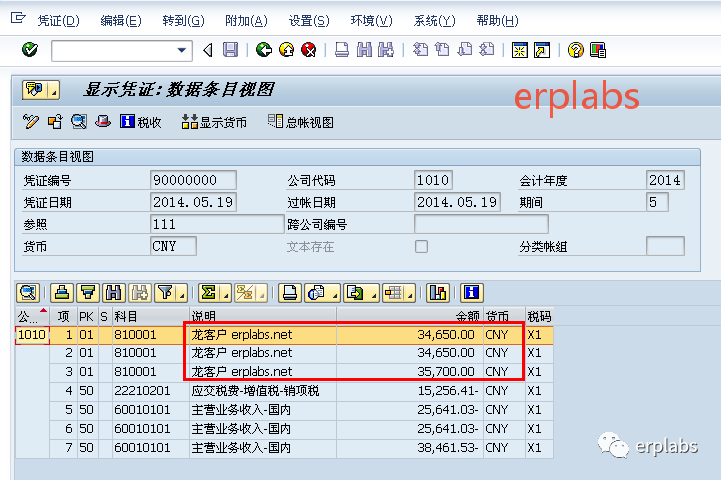The height and width of the screenshot is (480, 721).
Task: Click the ALV Find binoculars icon
Action: (114, 292)
